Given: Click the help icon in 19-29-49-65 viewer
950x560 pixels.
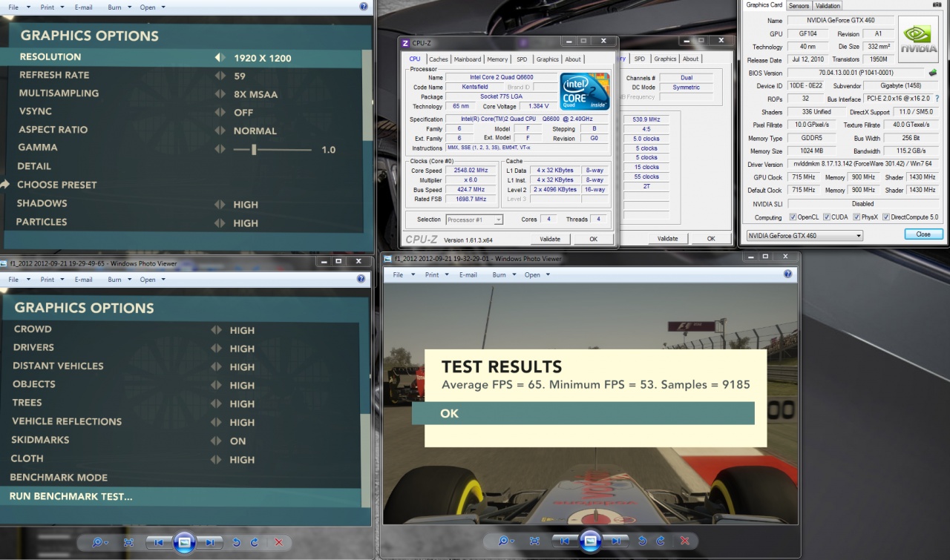Looking at the screenshot, I should [361, 279].
